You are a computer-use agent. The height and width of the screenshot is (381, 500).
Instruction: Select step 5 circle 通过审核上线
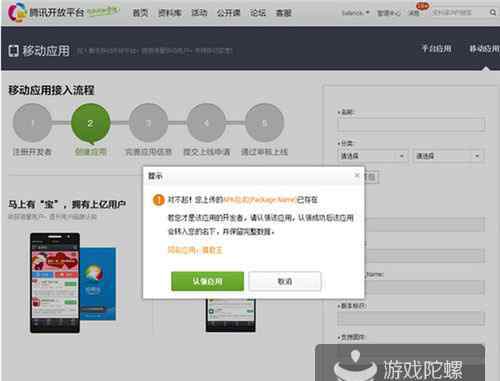pos(264,123)
